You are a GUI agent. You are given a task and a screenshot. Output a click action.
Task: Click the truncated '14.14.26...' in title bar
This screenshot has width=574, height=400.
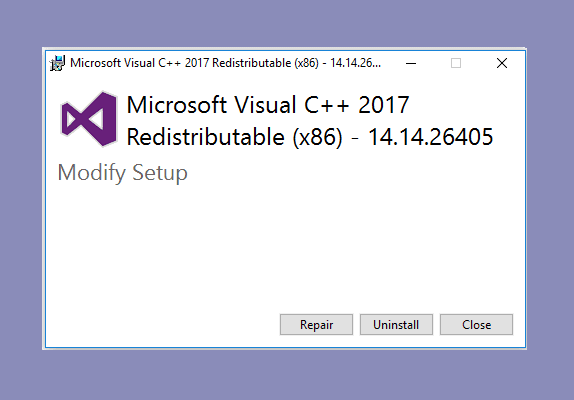(355, 63)
